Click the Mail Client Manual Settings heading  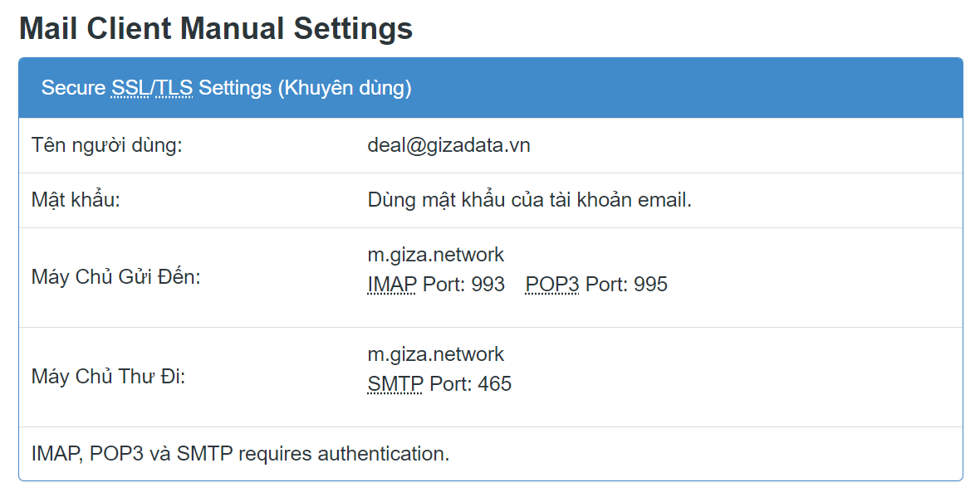[x=216, y=29]
